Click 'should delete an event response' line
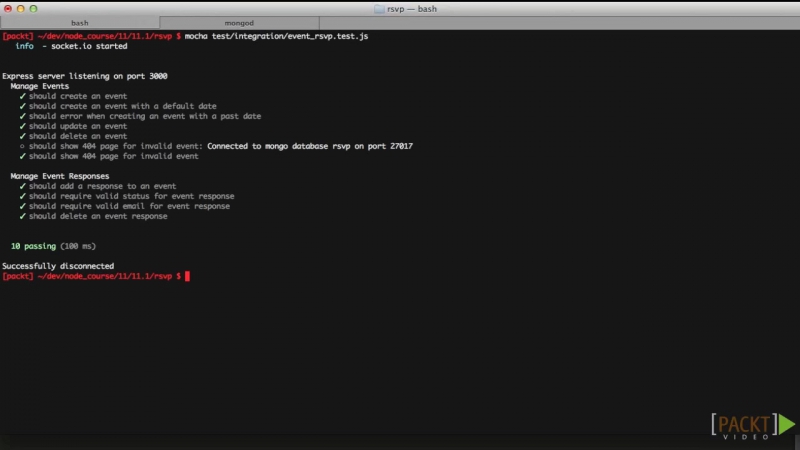The width and height of the screenshot is (800, 450). pyautogui.click(x=98, y=216)
